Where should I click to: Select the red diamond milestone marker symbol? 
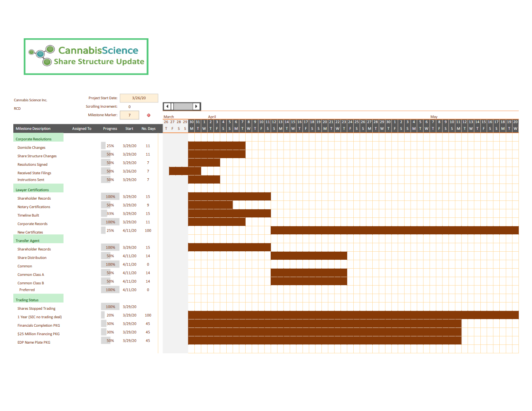[148, 115]
